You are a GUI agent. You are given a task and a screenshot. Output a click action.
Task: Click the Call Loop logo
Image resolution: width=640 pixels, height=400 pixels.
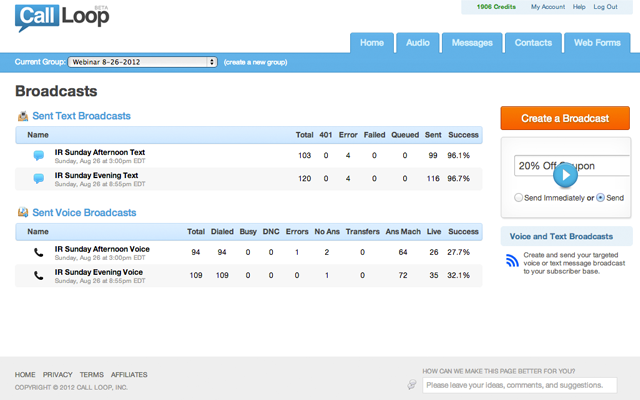point(62,18)
